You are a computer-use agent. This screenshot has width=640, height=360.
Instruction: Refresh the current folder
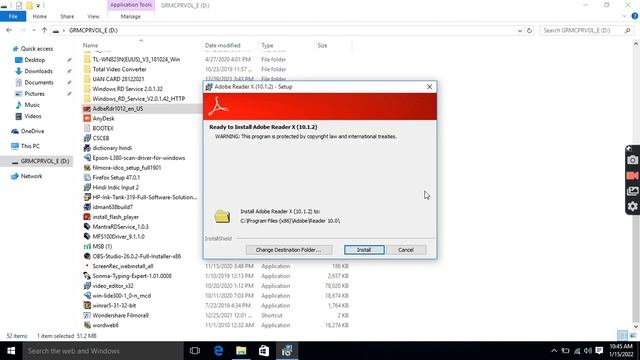(529, 31)
